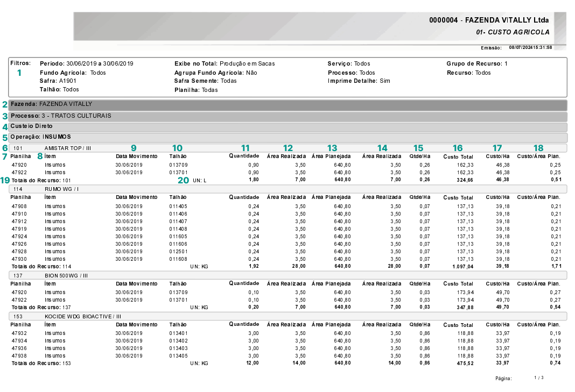Click talhão code 011605
This screenshot has width=575, height=392.
tap(178, 236)
